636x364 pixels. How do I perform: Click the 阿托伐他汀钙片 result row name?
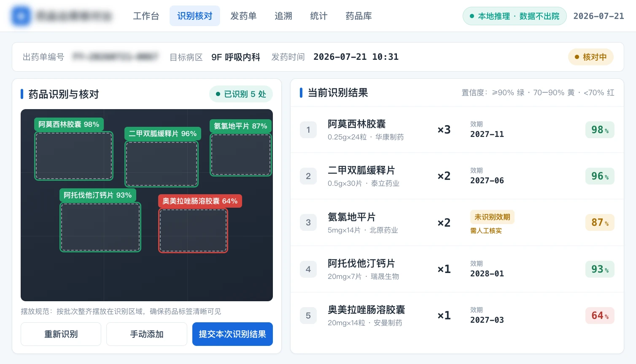click(x=361, y=263)
